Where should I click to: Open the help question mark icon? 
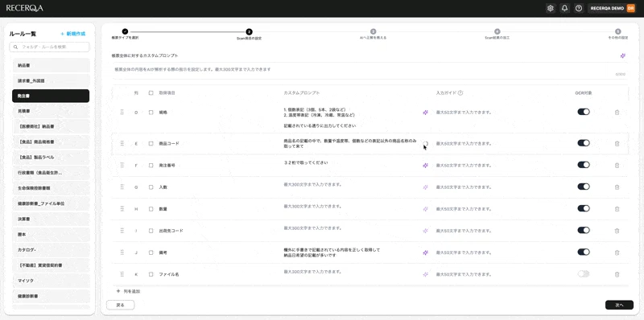[x=579, y=8]
